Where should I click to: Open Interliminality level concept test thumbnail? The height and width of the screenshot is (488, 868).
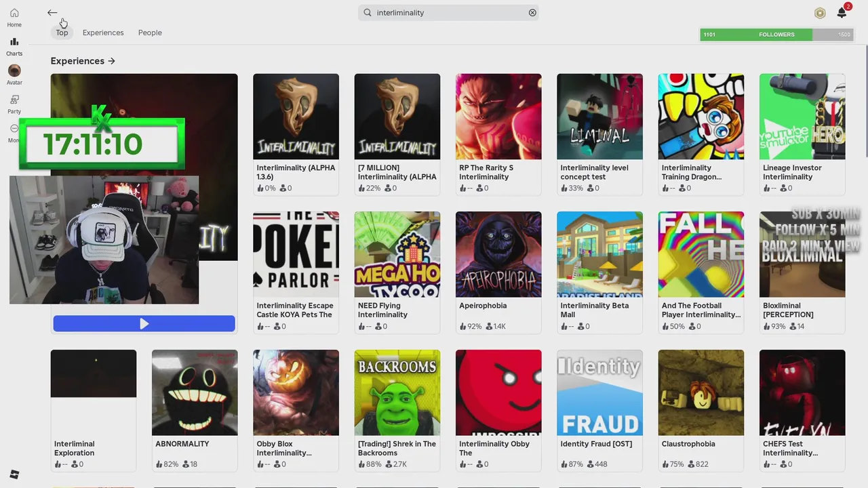599,117
